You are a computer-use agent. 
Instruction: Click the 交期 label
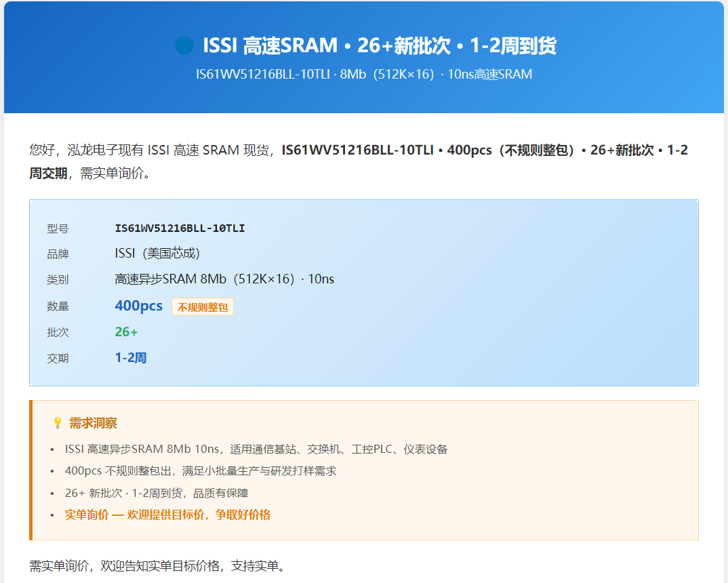click(58, 359)
